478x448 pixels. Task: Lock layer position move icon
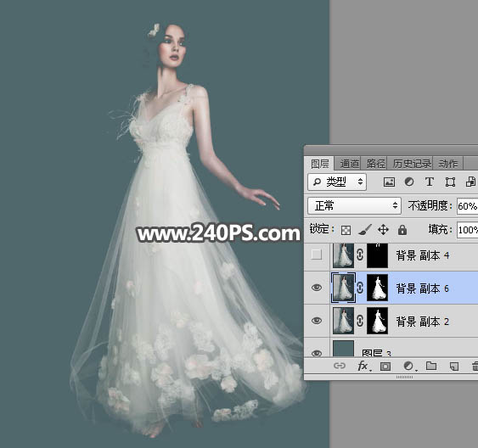[383, 230]
